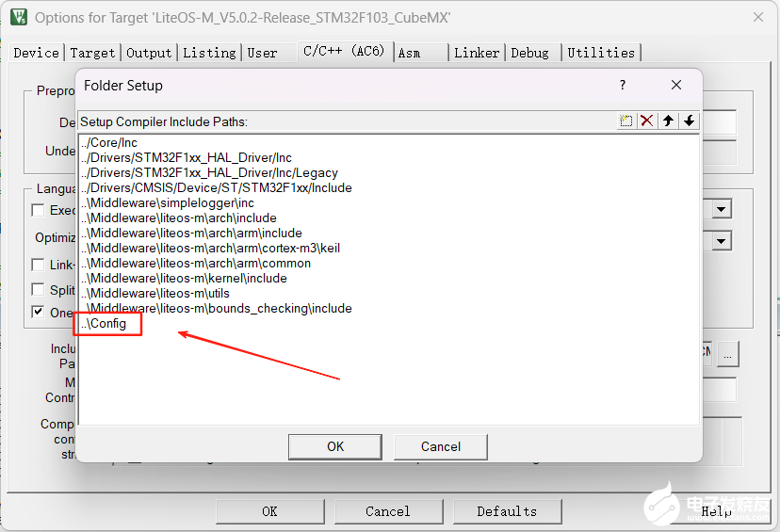Uncheck One ELF Section per Function

coord(38,313)
